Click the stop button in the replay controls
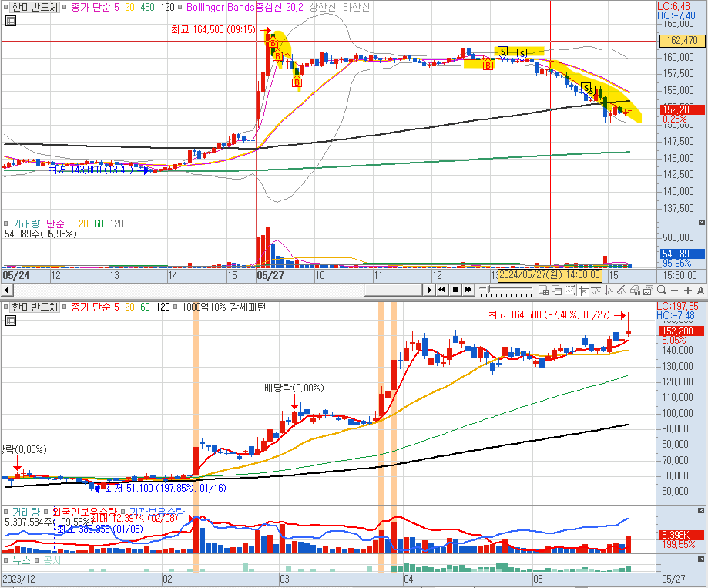The image size is (708, 588). click(455, 290)
